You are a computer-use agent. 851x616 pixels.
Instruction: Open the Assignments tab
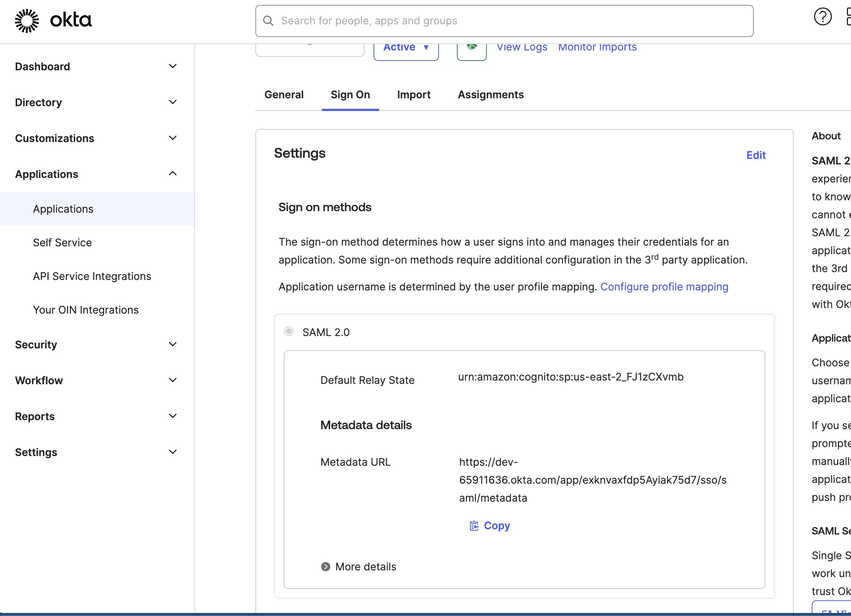click(x=491, y=95)
